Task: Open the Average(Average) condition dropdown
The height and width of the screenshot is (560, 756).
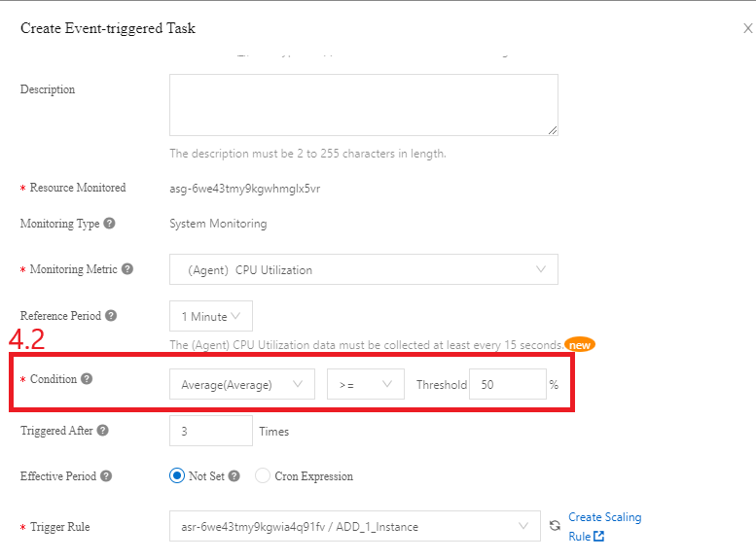Action: point(241,385)
